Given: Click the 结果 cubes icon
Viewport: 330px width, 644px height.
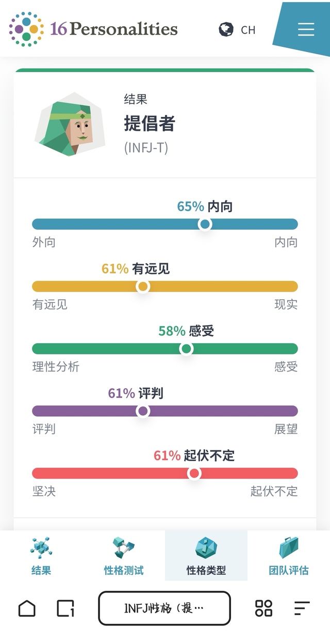Looking at the screenshot, I should [x=41, y=548].
